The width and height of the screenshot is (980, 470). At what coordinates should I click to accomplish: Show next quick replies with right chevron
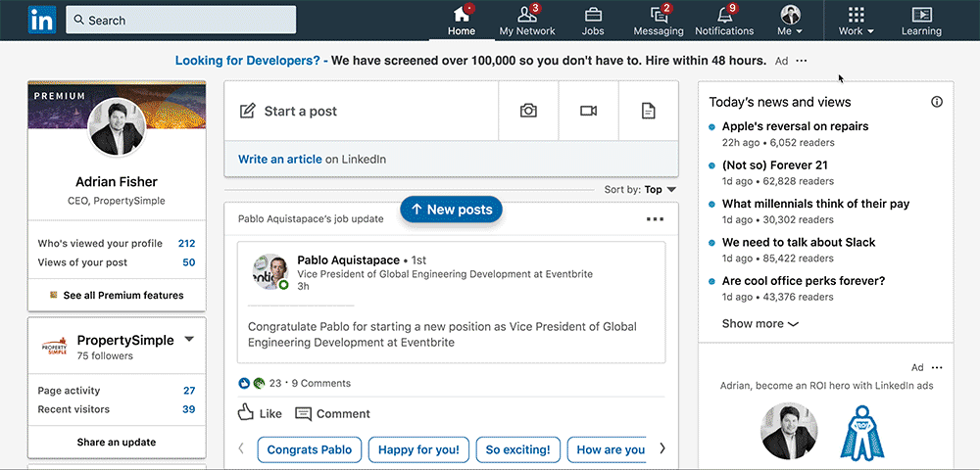tap(662, 448)
